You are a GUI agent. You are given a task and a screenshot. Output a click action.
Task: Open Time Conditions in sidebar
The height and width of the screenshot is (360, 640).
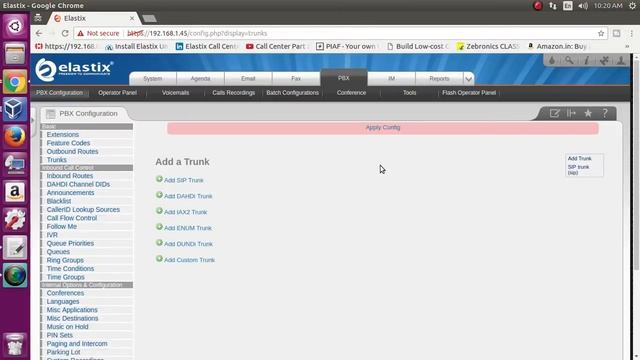point(70,269)
